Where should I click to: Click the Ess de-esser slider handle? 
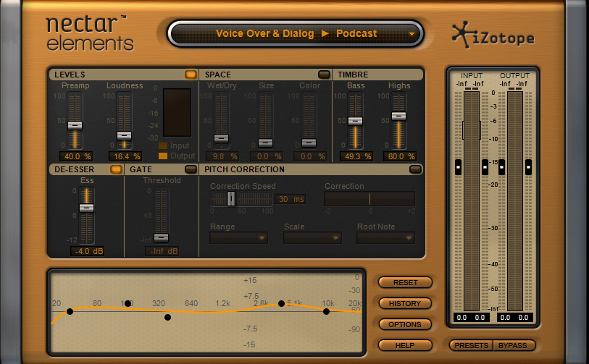tap(86, 208)
